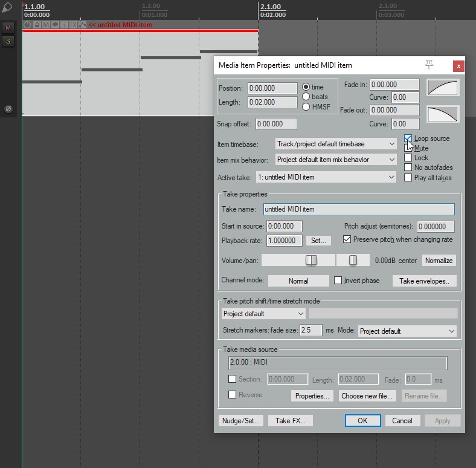
Task: Enable the Play all takes checkbox
Action: pyautogui.click(x=408, y=178)
